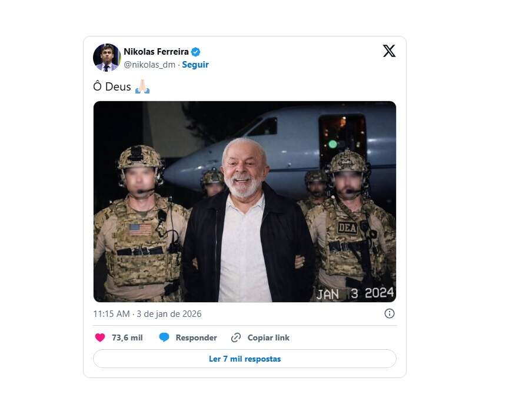
Task: Click the chain link icon
Action: 236,337
